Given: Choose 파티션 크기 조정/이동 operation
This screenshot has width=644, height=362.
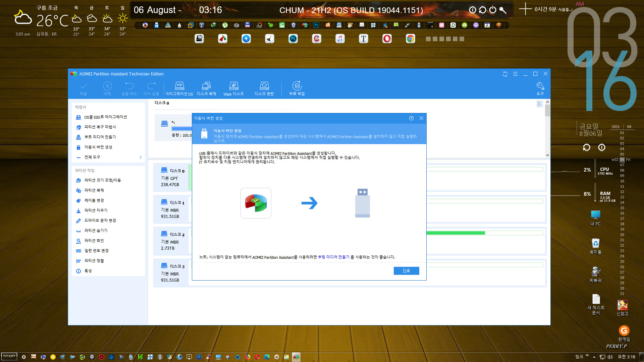Looking at the screenshot, I should pos(102,180).
